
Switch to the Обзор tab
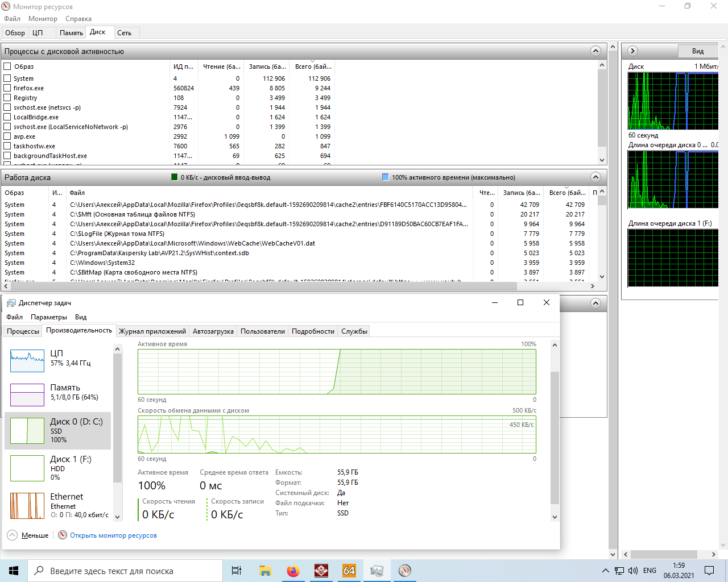(x=15, y=33)
